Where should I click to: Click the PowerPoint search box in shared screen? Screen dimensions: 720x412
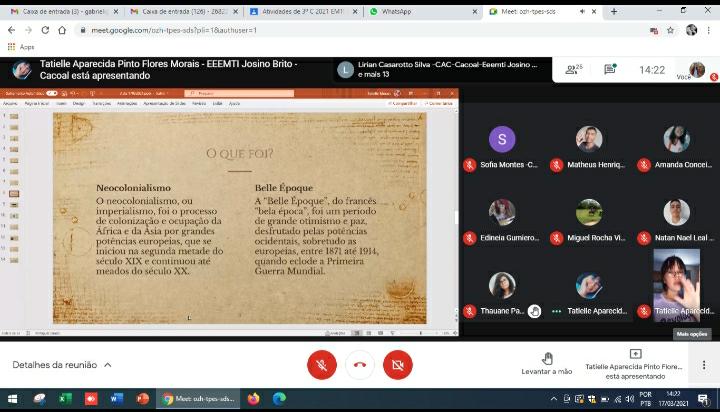coord(239,93)
